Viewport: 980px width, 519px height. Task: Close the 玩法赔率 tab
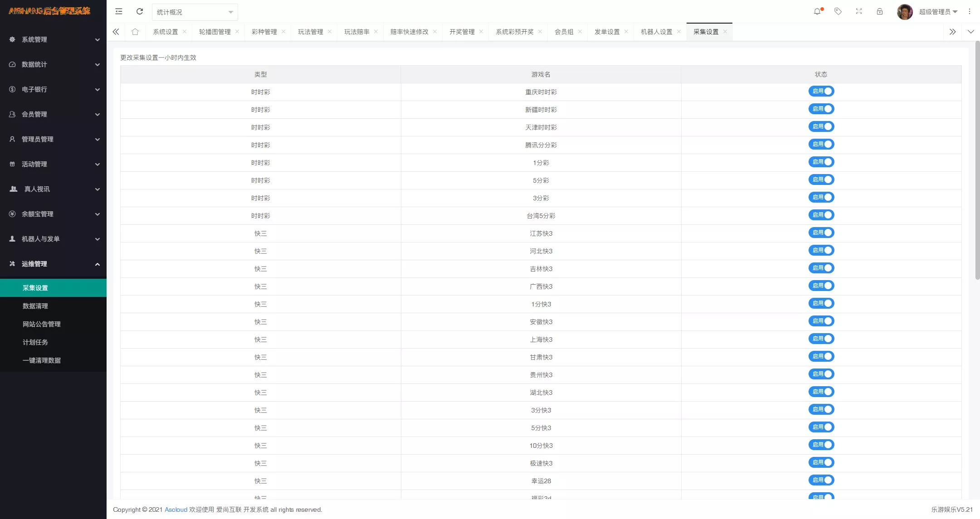(376, 32)
